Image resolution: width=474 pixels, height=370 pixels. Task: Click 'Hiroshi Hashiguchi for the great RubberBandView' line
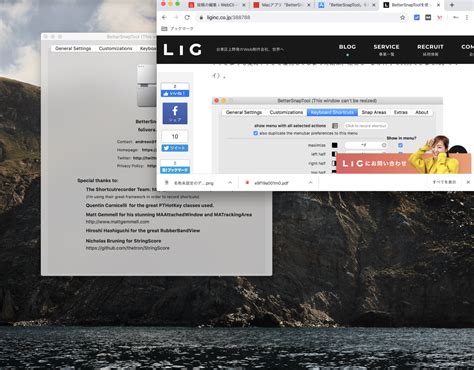coord(143,230)
